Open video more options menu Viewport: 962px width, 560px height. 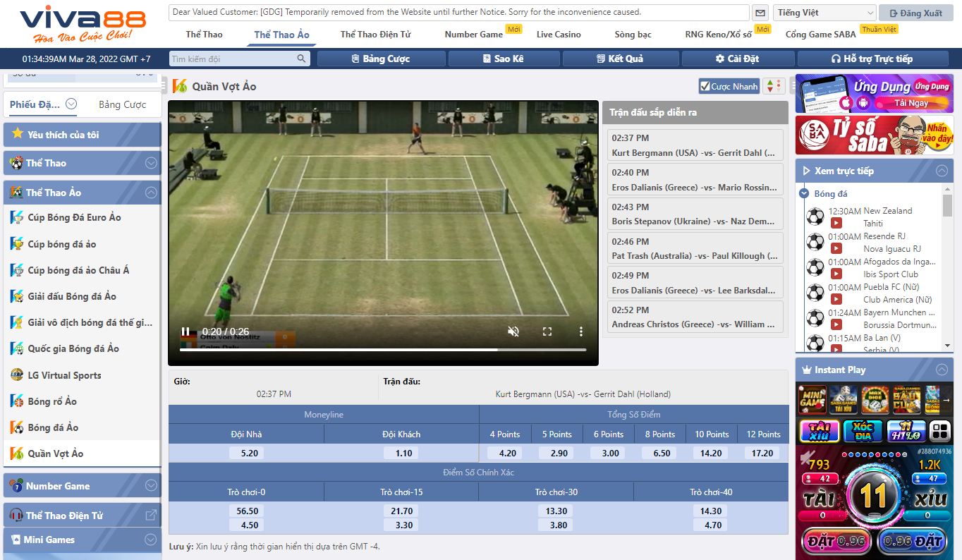coord(581,331)
